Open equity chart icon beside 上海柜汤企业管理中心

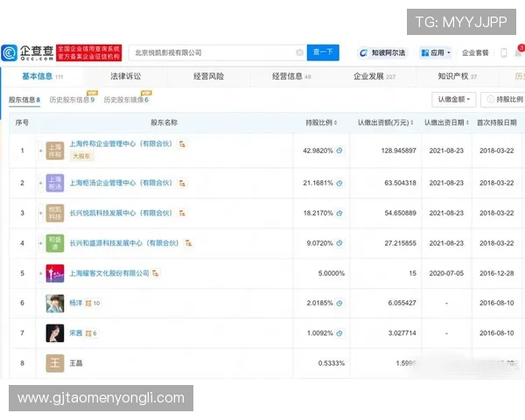(182, 183)
